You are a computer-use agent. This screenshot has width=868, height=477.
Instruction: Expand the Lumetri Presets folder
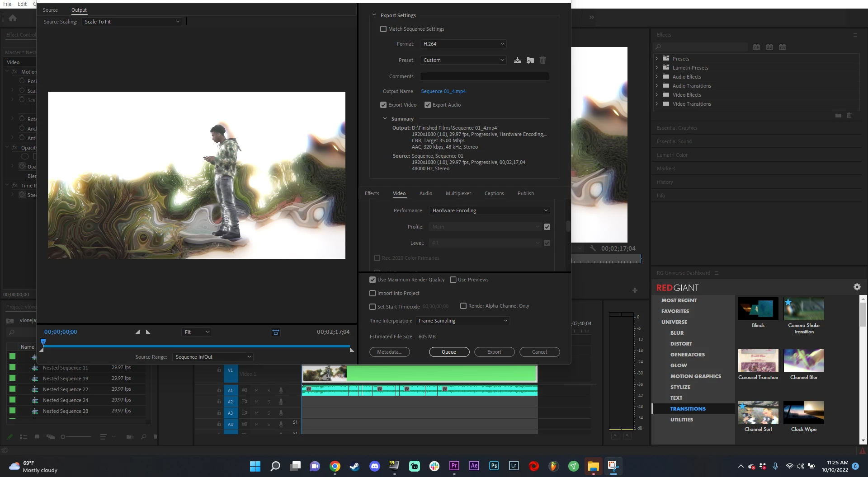tap(656, 68)
